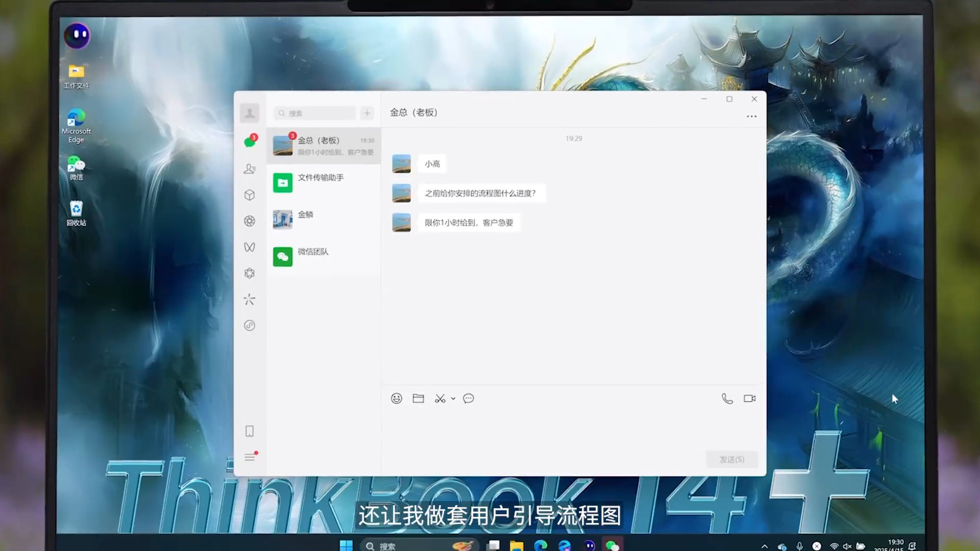Click the message input area
Screen dimensions: 980x551
[573, 429]
